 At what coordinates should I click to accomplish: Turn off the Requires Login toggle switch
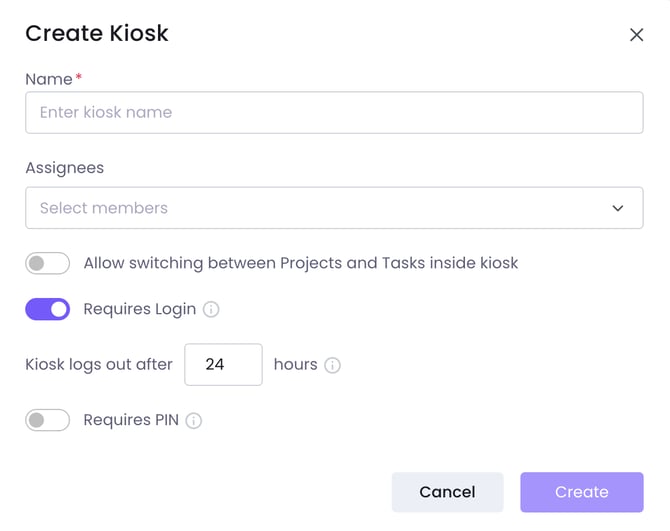pyautogui.click(x=47, y=309)
